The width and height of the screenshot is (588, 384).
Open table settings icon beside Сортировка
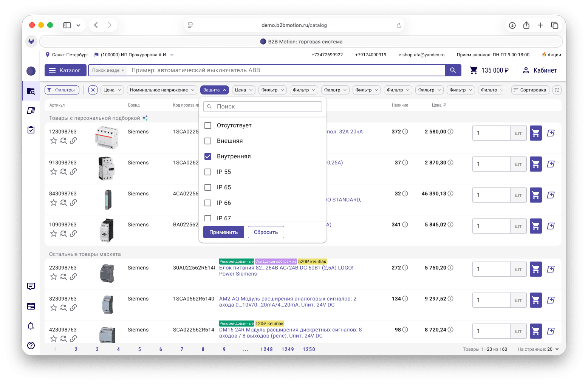pyautogui.click(x=557, y=90)
